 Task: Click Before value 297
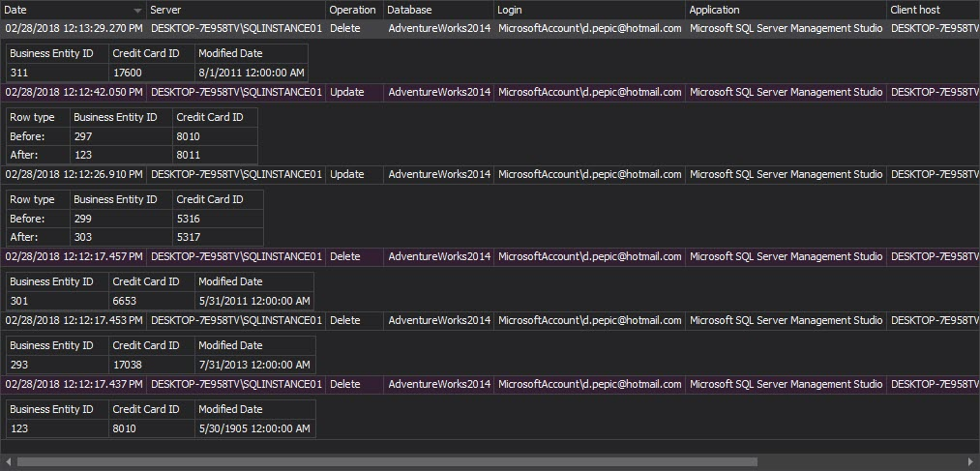tap(82, 136)
